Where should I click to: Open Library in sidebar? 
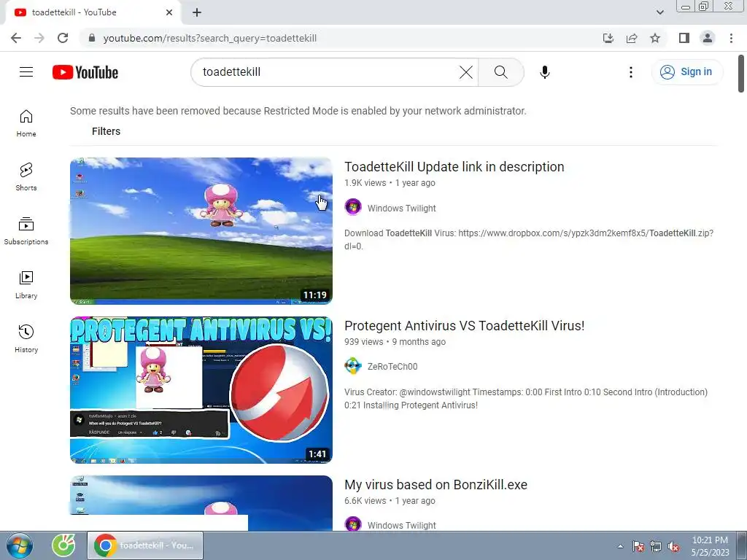tap(26, 285)
